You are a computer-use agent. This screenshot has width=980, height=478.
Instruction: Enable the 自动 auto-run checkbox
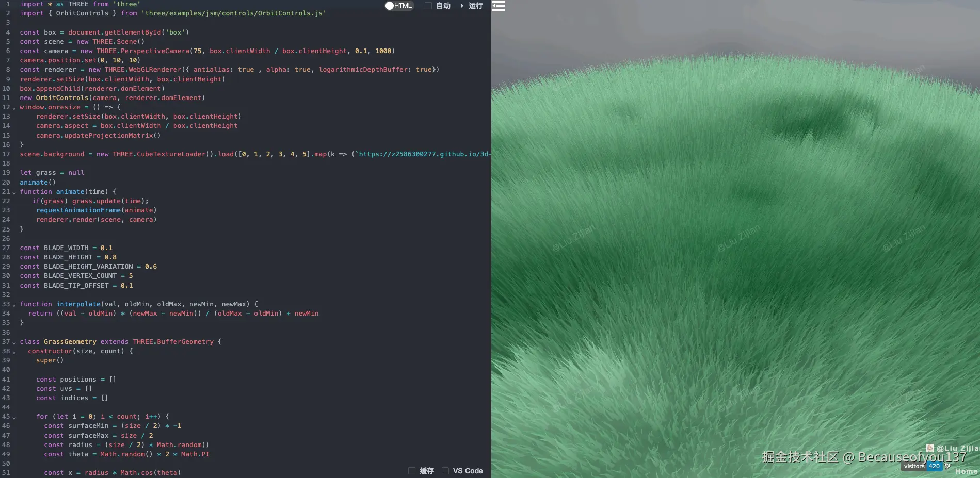(428, 6)
